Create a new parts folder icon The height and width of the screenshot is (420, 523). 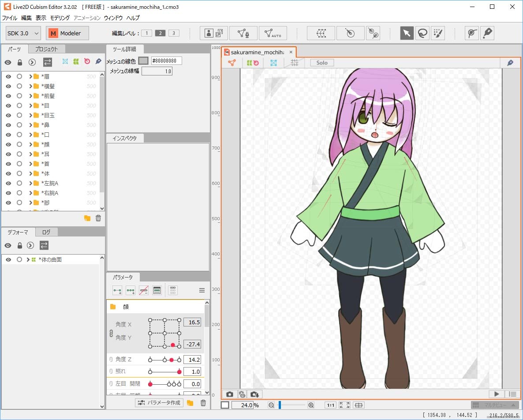[x=87, y=218]
